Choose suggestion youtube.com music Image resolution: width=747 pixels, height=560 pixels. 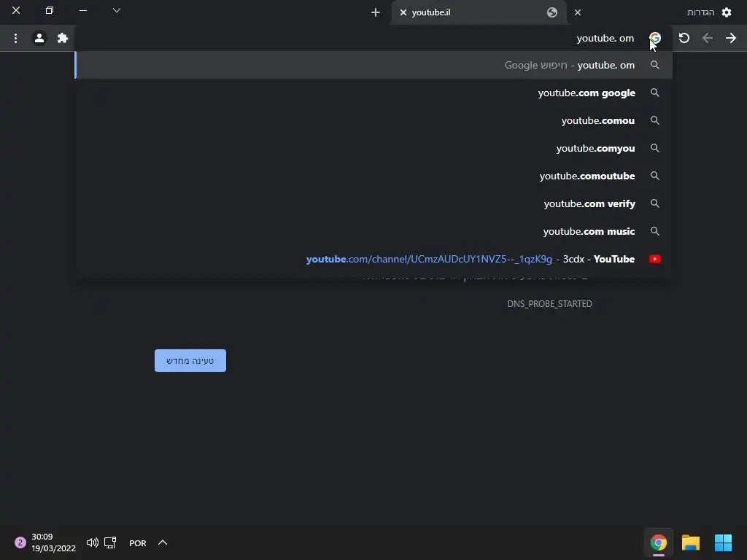coord(373,231)
